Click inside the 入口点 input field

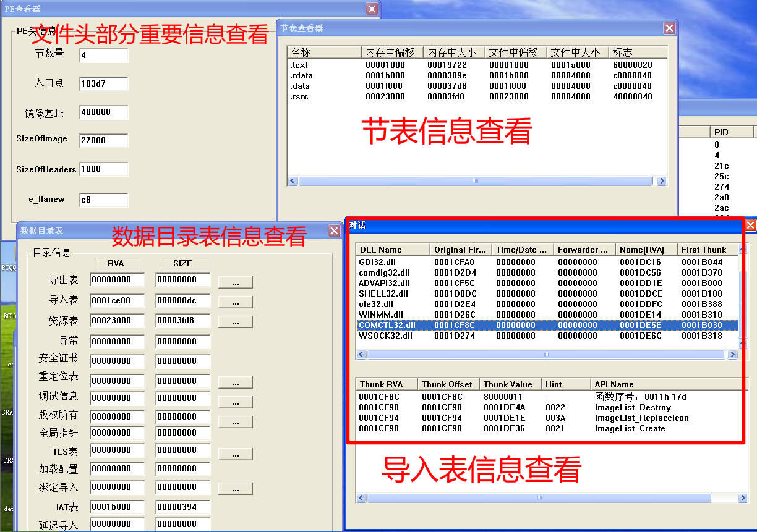[x=102, y=84]
